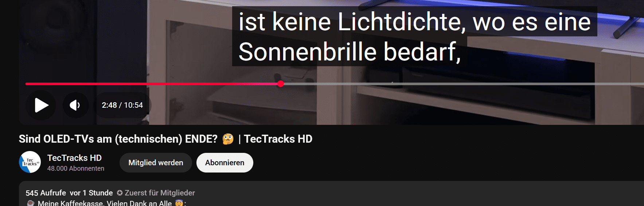Image resolution: width=644 pixels, height=206 pixels.
Task: Click the Mitglied werden button
Action: (x=156, y=163)
